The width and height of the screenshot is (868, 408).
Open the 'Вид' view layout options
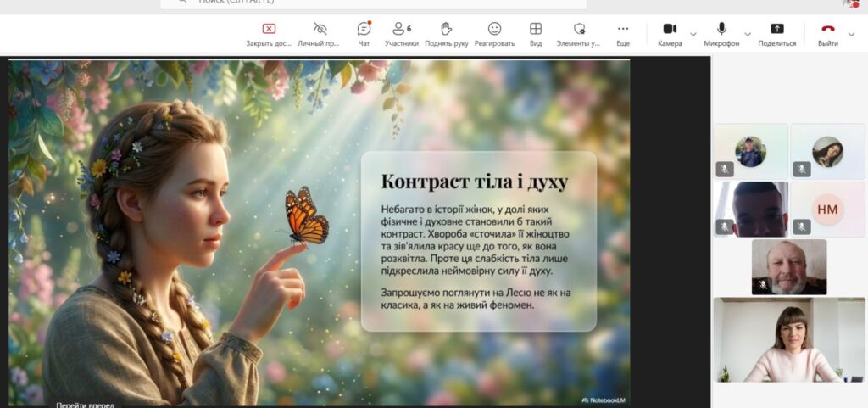pos(536,30)
